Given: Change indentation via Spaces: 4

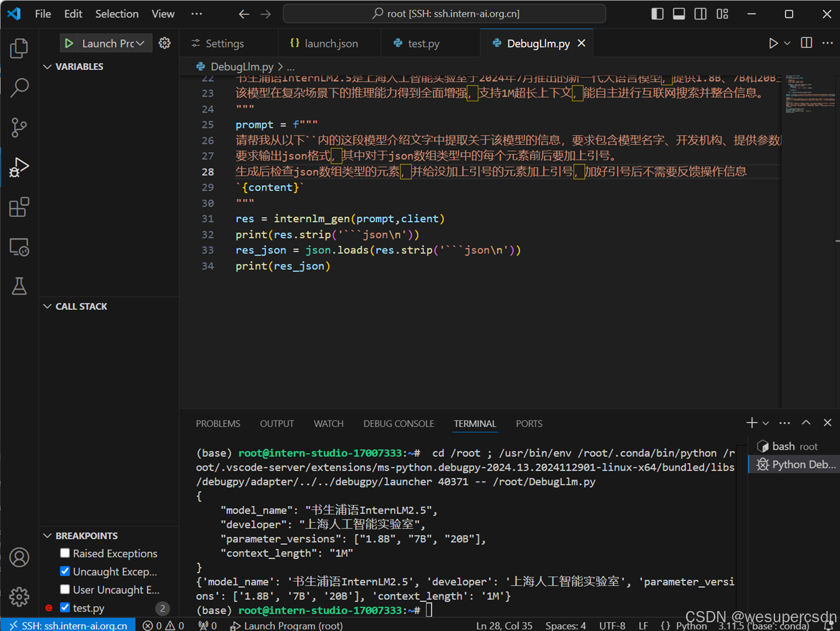Looking at the screenshot, I should (566, 625).
